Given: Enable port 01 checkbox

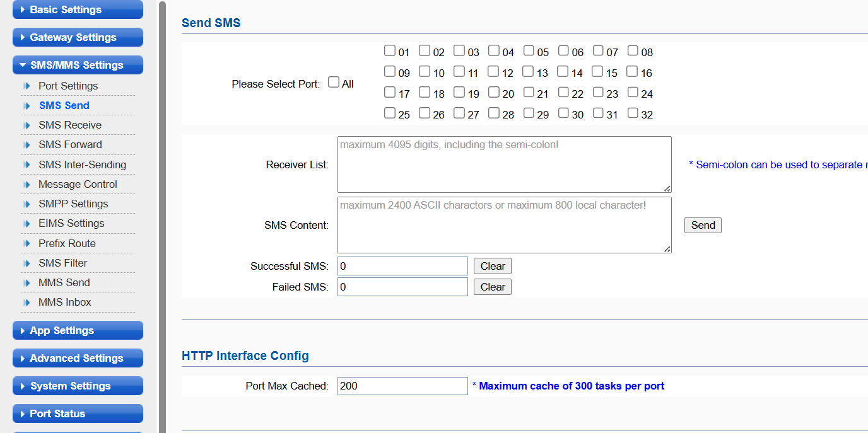Looking at the screenshot, I should click(x=390, y=51).
